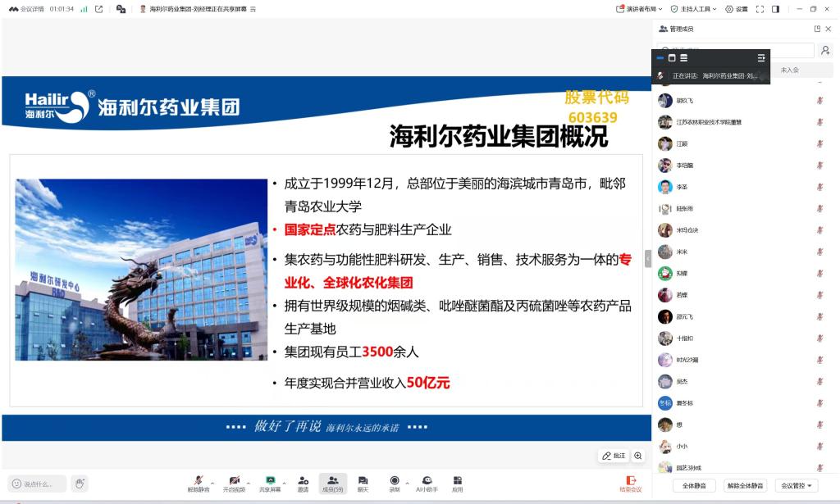Click the pop-out share icon in title bar
The height and width of the screenshot is (504, 840).
point(98,9)
